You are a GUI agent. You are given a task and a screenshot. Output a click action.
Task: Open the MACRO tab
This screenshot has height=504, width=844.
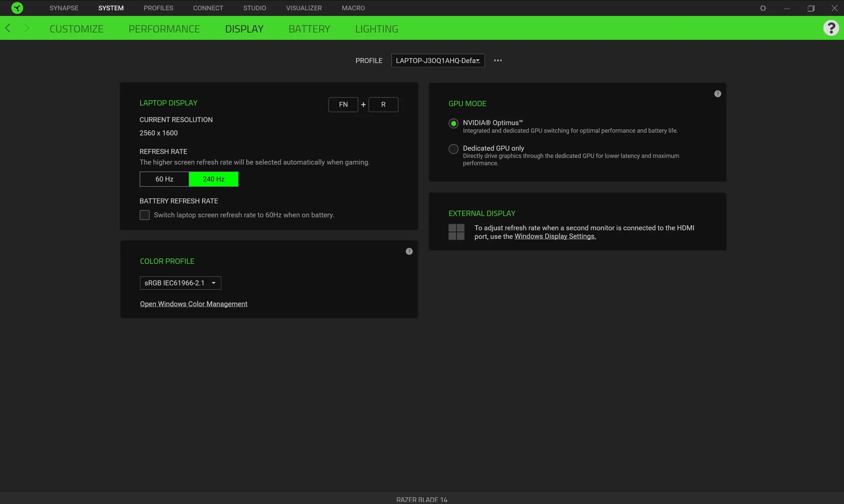coord(353,8)
